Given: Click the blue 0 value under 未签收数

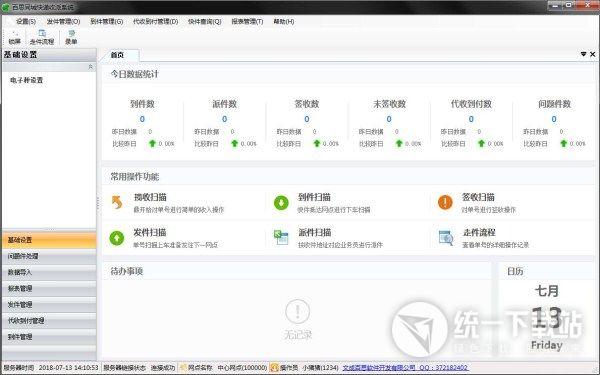Looking at the screenshot, I should [389, 119].
